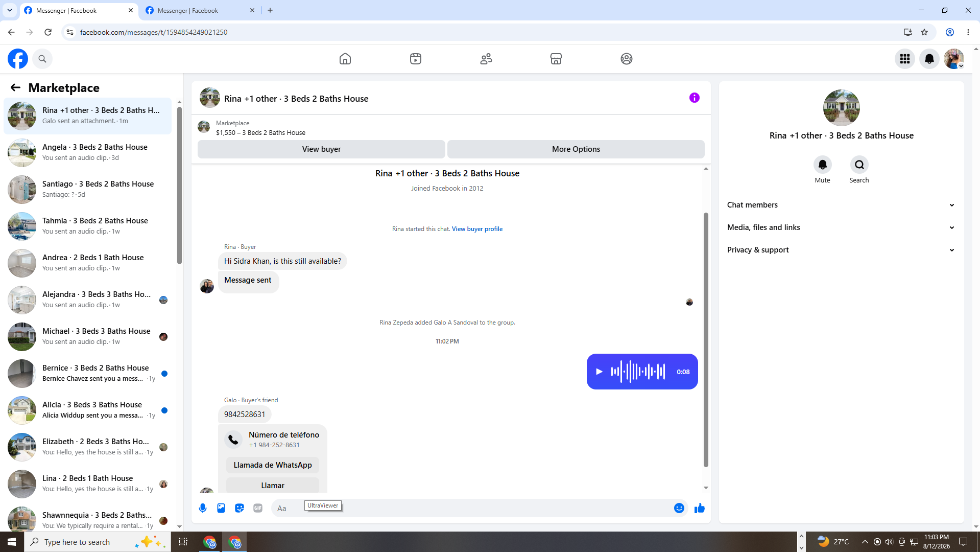This screenshot has width=980, height=552.
Task: Play the 0:08 voice message
Action: point(600,372)
